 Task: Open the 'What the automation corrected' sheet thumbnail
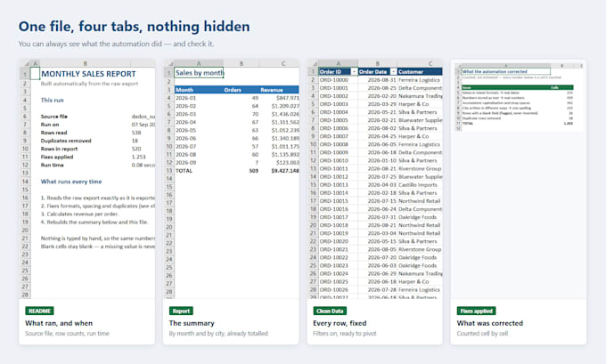[x=519, y=96]
